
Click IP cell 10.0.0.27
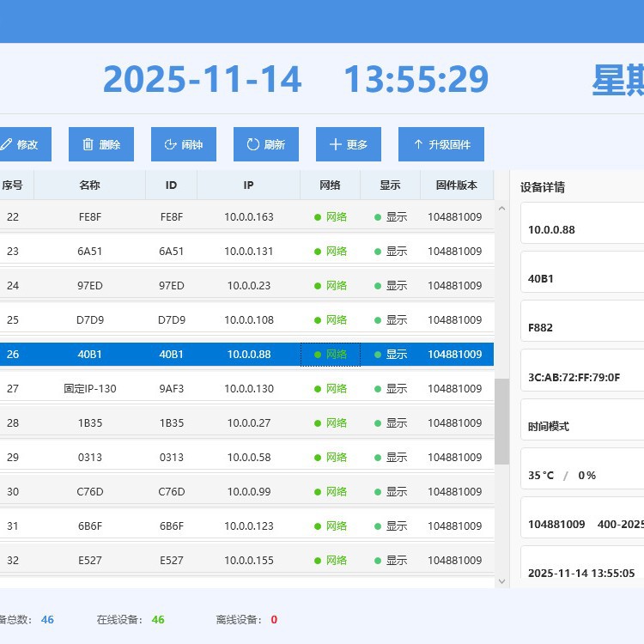tap(249, 423)
